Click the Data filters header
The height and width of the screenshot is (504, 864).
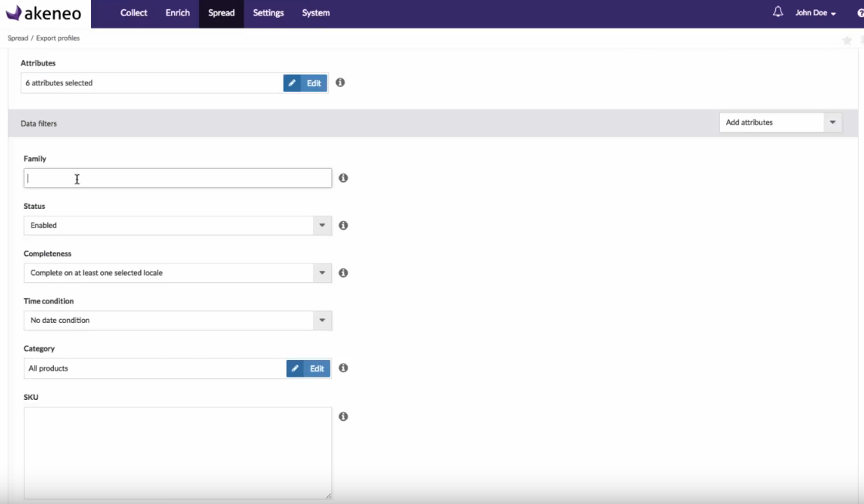(39, 123)
